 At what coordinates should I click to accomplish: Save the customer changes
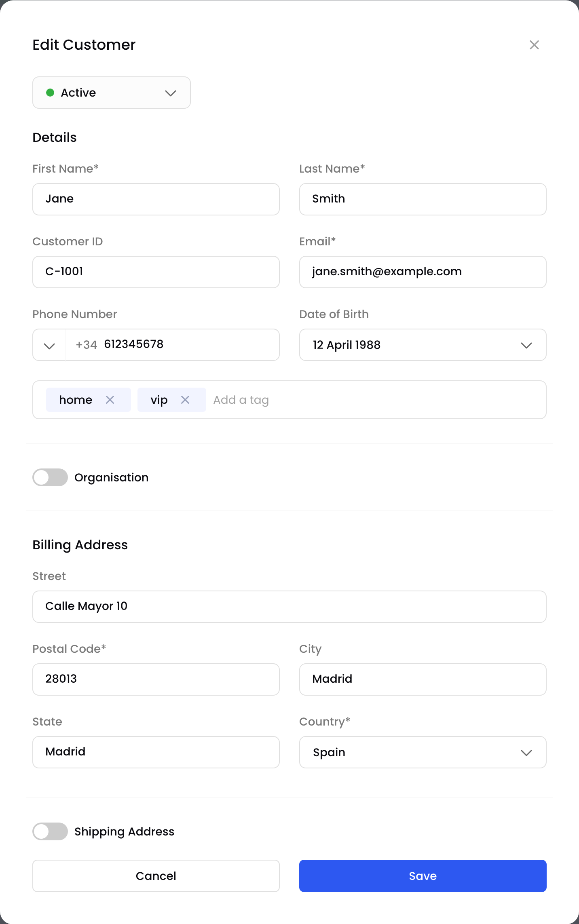tap(423, 876)
